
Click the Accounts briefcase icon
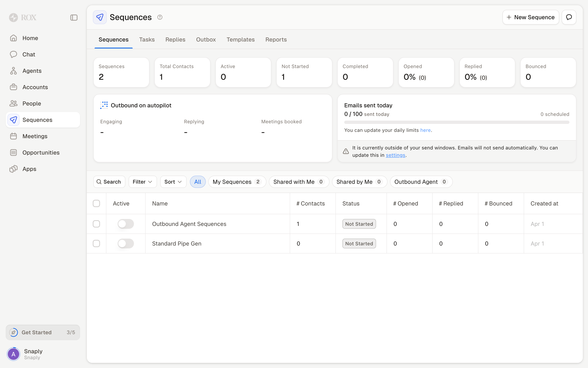click(x=14, y=87)
